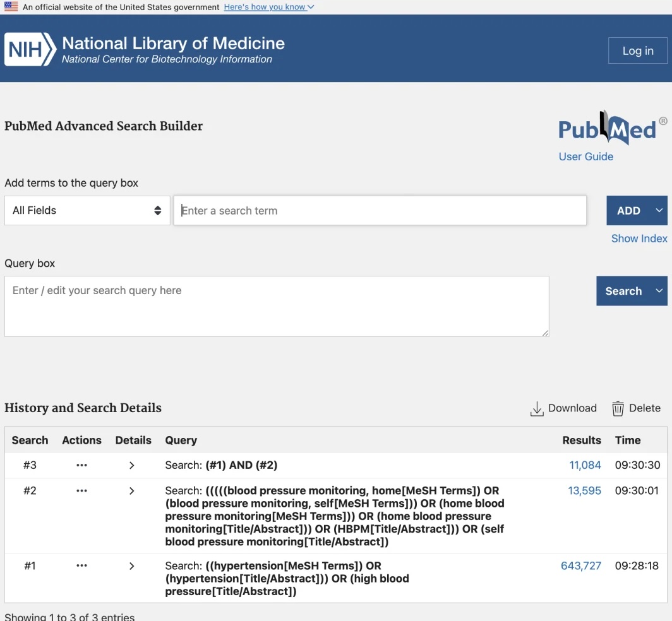Screen dimensions: 672x621
Task: Click the search number #3 cell
Action: click(x=30, y=465)
